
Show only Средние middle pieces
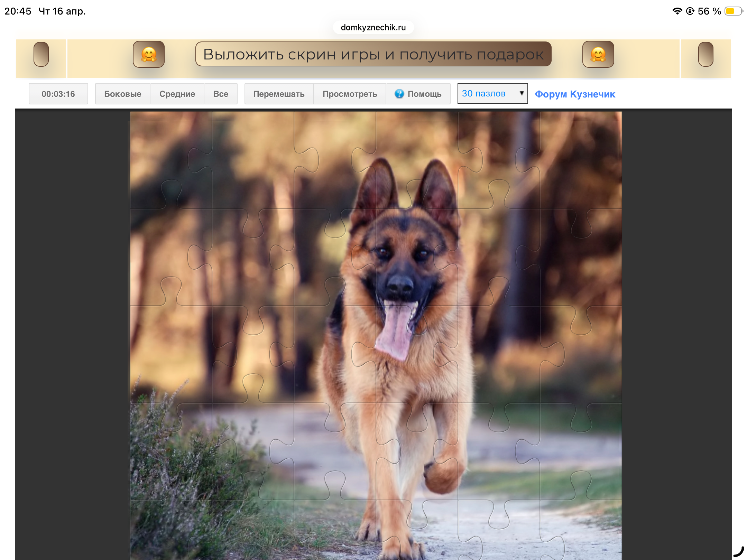point(177,94)
